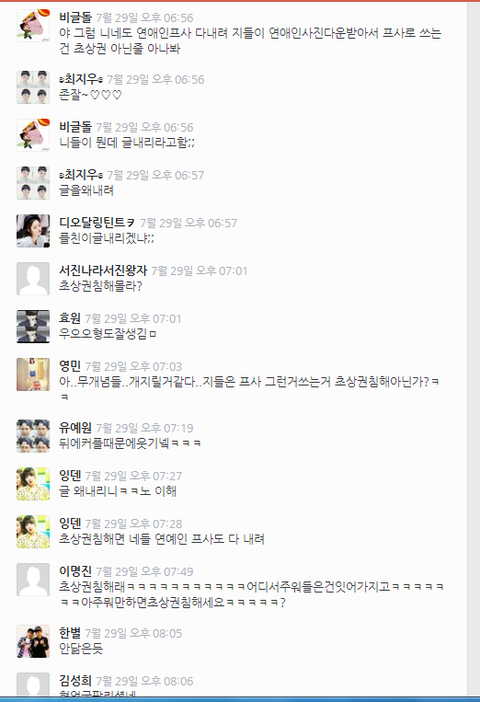Click the vertical scrollbar track on right

[x=474, y=349]
